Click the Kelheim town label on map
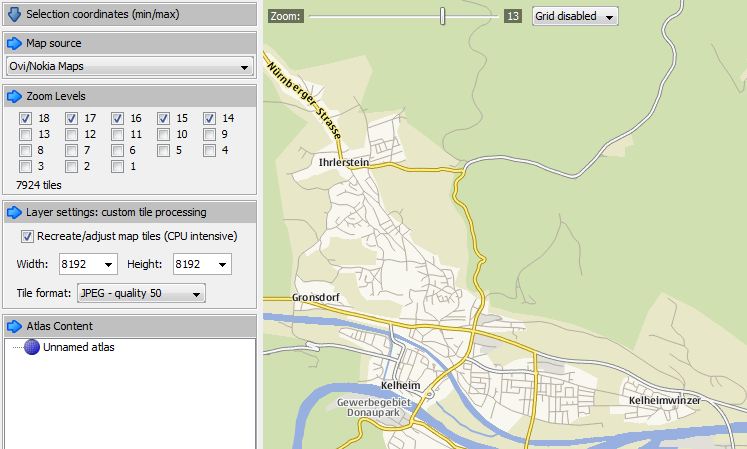 coord(401,385)
